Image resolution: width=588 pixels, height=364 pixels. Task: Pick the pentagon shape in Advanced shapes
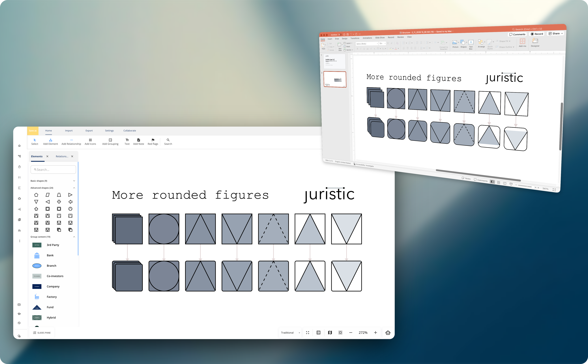36,195
